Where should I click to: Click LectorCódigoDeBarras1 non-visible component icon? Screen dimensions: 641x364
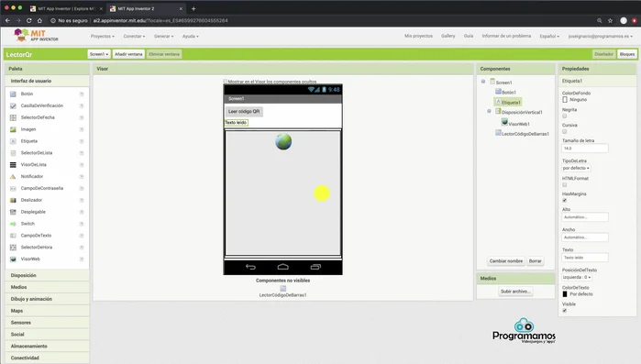pos(282,289)
